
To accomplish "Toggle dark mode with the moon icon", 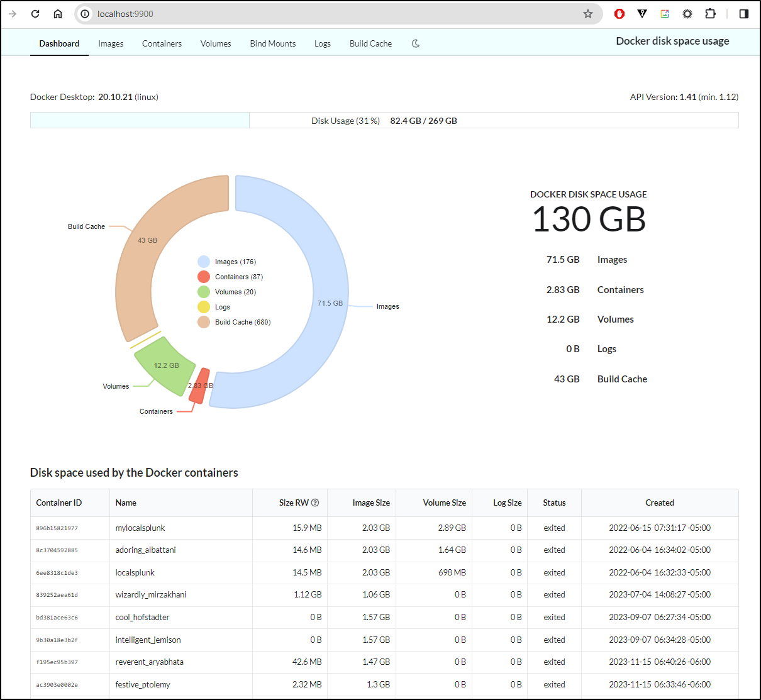I will point(416,43).
